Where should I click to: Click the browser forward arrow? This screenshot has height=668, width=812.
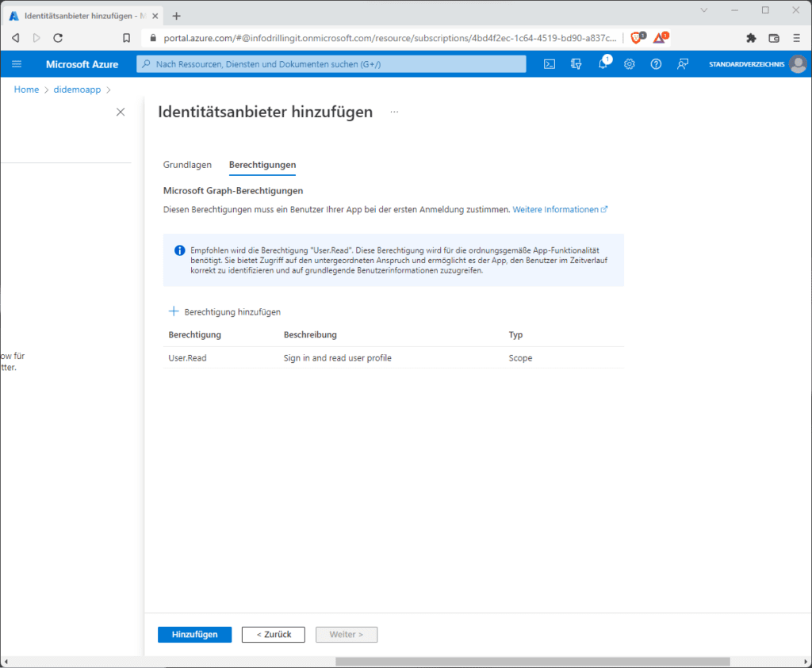coord(36,38)
